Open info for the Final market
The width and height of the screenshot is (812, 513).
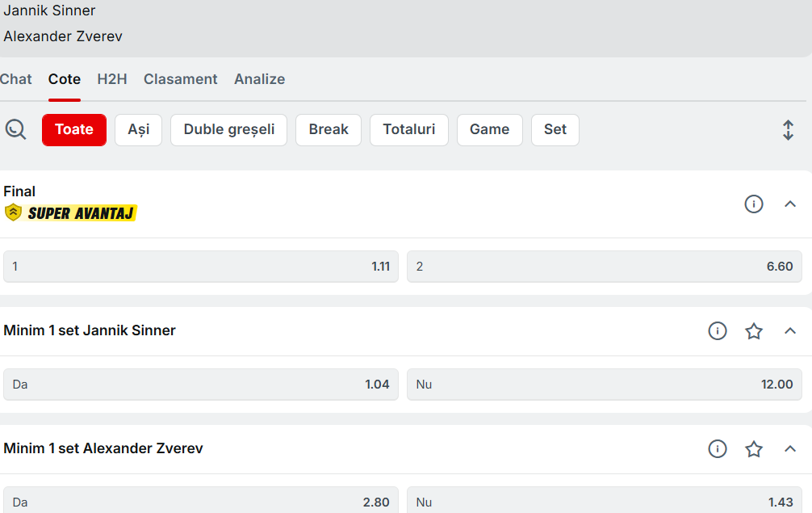click(x=753, y=204)
